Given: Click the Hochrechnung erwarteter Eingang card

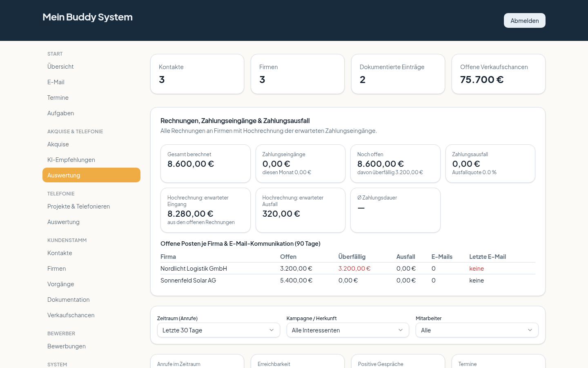Looking at the screenshot, I should pyautogui.click(x=205, y=210).
